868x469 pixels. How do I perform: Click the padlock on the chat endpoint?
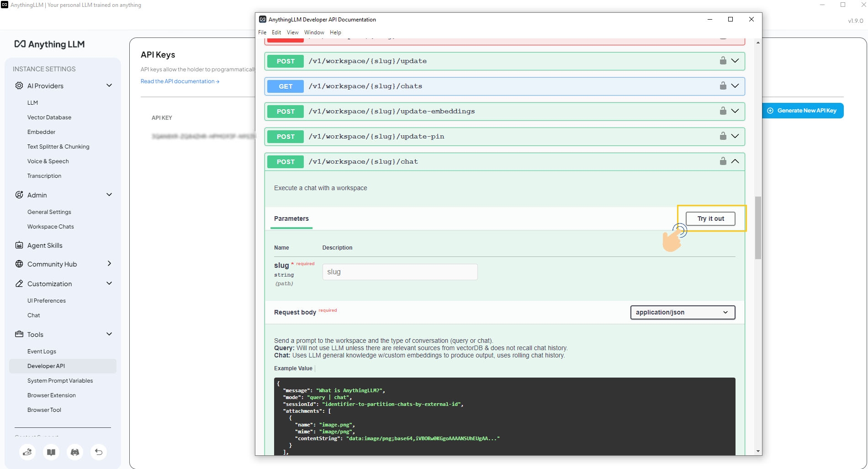pos(723,161)
